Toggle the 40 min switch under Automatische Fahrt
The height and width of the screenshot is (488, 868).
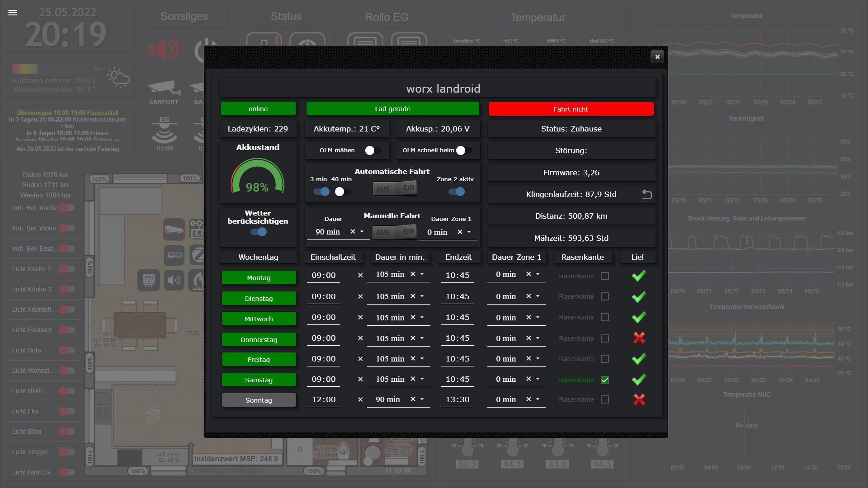tap(343, 192)
